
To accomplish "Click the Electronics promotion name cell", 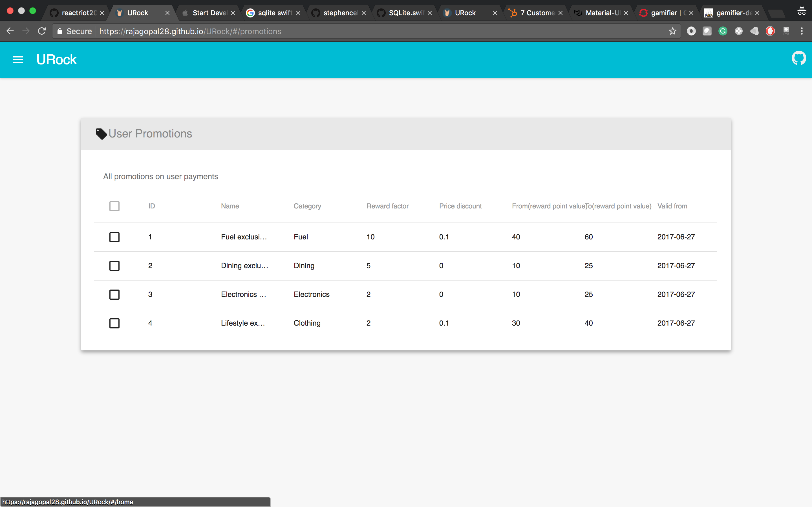I will (243, 294).
